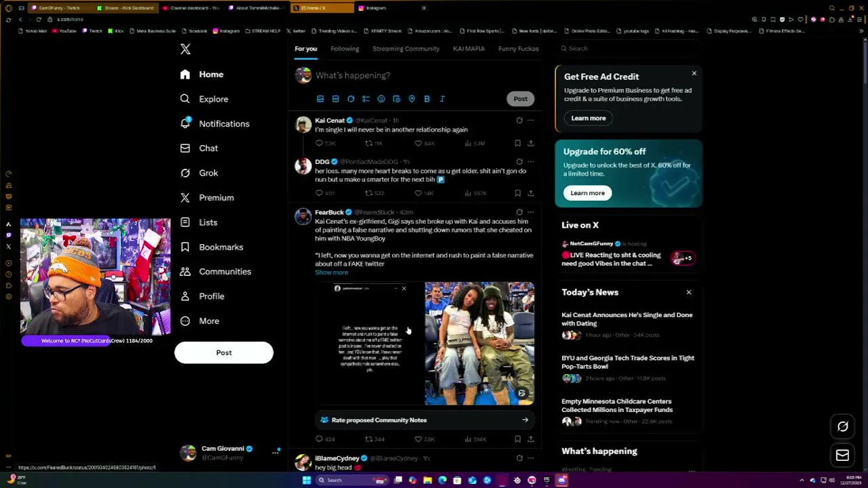The width and height of the screenshot is (868, 488).
Task: Click the add media icon in composer
Action: point(320,99)
